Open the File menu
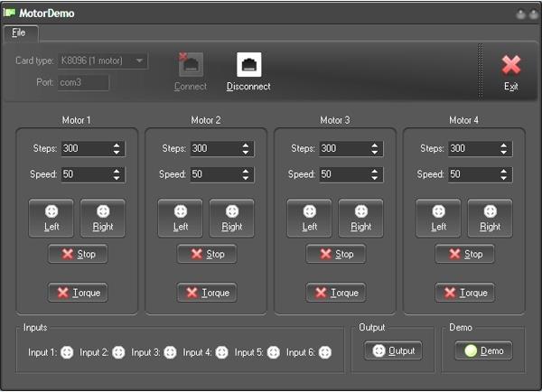This screenshot has width=542, height=392. point(19,33)
